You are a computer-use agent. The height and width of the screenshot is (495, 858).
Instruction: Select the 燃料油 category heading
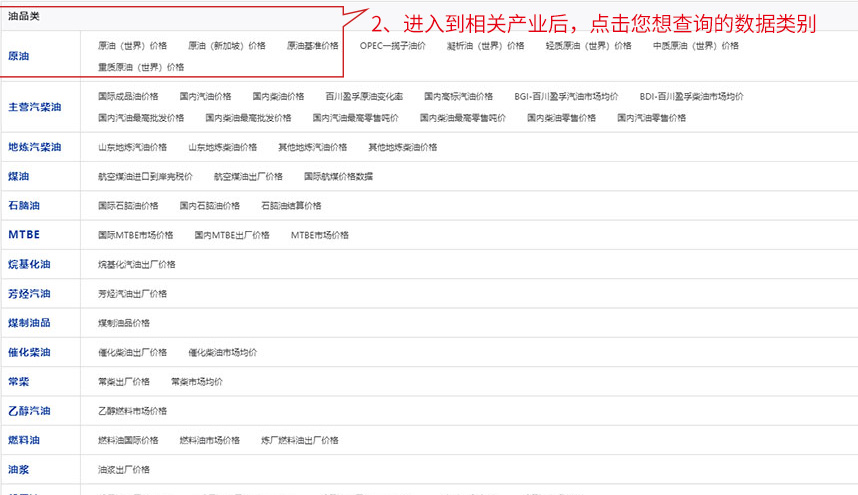[x=24, y=440]
